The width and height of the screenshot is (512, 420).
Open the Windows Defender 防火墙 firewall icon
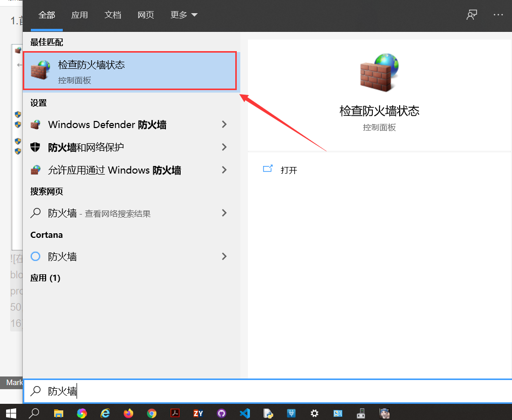tap(35, 124)
